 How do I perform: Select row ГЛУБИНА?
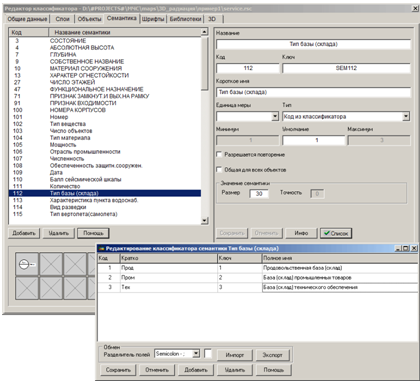click(x=105, y=55)
